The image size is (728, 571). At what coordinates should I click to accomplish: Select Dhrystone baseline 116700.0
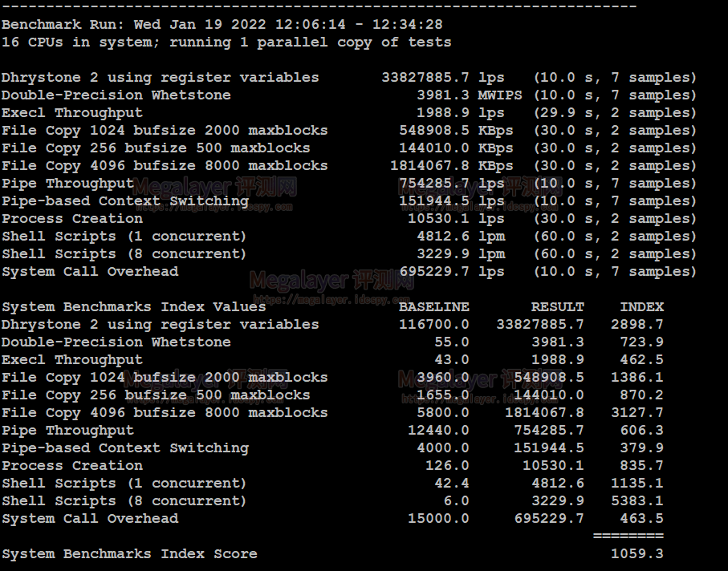pyautogui.click(x=434, y=324)
